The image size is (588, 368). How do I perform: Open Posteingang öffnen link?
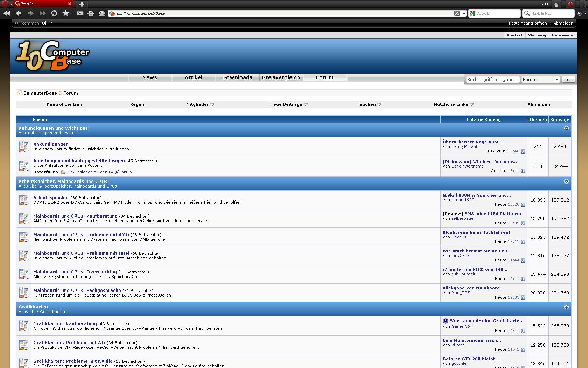pos(528,23)
